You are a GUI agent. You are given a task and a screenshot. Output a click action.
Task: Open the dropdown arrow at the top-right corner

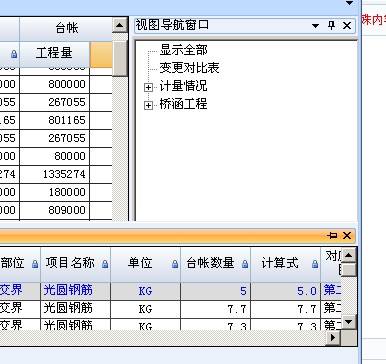point(349,3)
